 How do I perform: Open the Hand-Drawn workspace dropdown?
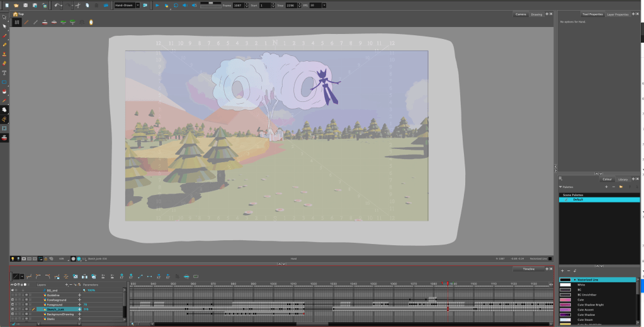click(137, 5)
